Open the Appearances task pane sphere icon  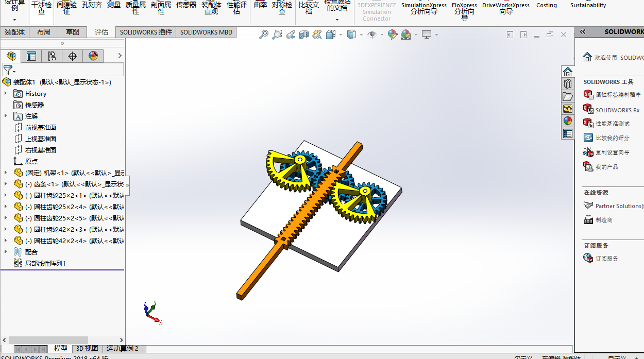tap(567, 121)
